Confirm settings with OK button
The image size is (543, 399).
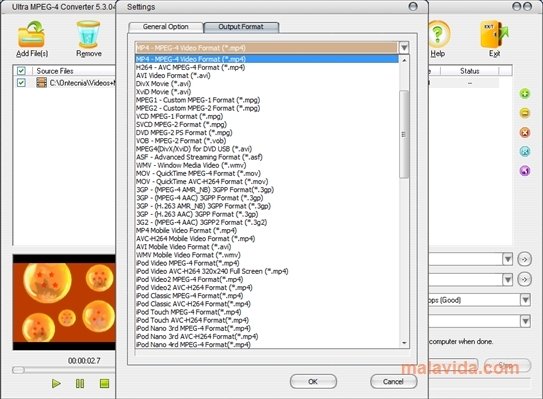pos(313,381)
